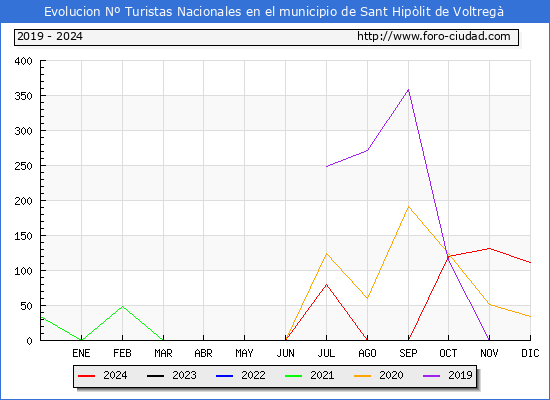This screenshot has width=550, height=400.
Task: Open the foro-ciudad.com URL text
Action: 434,36
